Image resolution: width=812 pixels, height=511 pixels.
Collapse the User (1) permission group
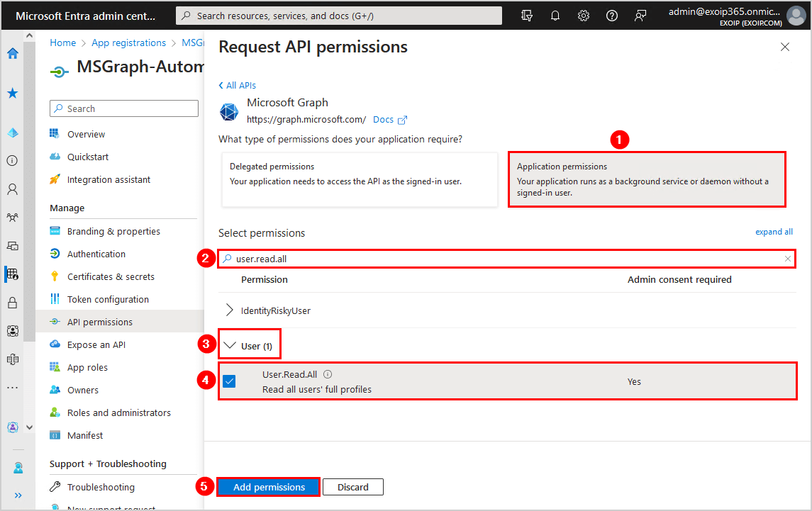(229, 346)
